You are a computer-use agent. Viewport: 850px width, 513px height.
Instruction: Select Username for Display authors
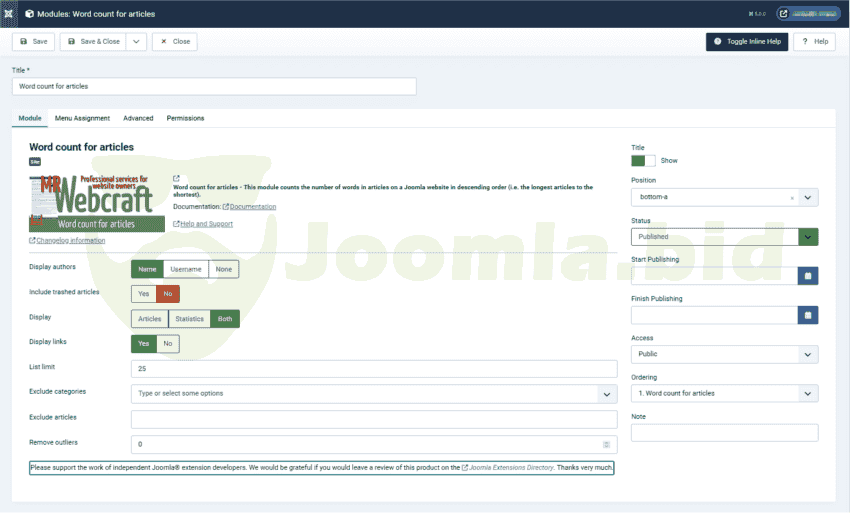pos(186,269)
